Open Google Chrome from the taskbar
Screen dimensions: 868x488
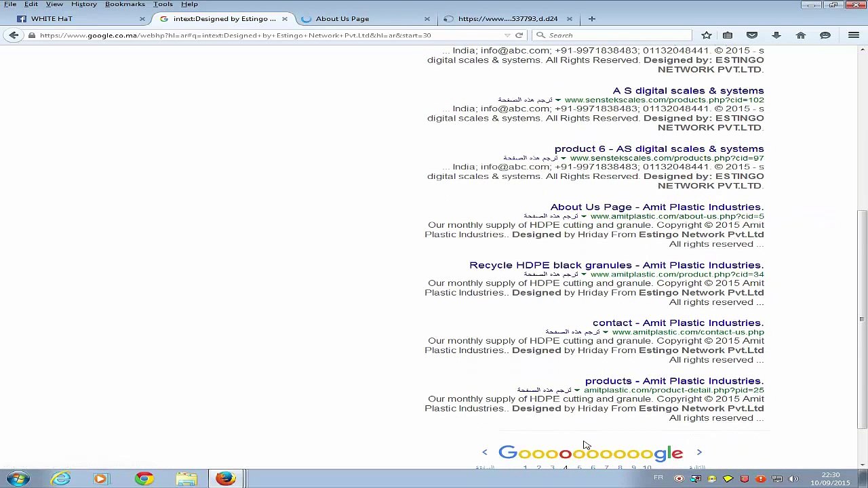(144, 479)
